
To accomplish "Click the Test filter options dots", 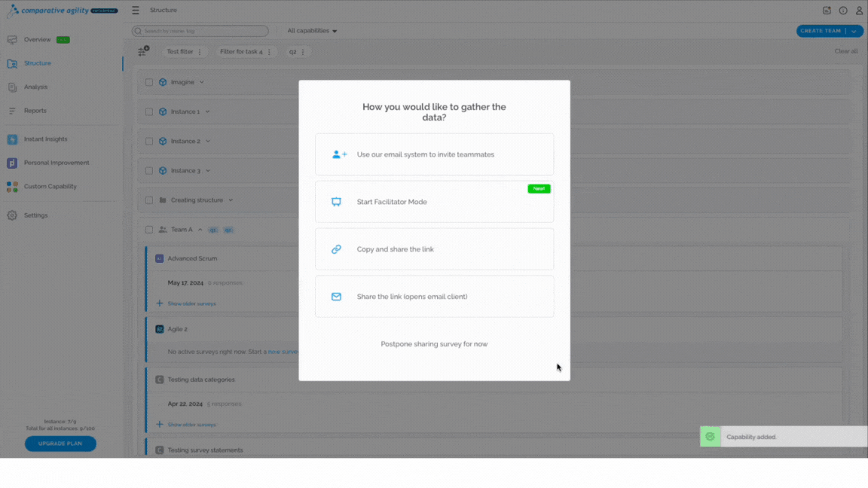I will 200,52.
